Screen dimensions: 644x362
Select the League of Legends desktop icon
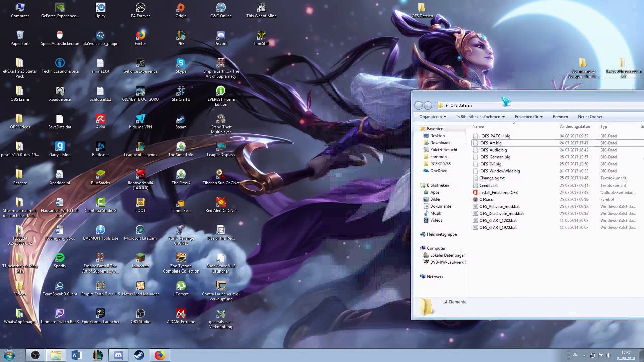coord(140,149)
